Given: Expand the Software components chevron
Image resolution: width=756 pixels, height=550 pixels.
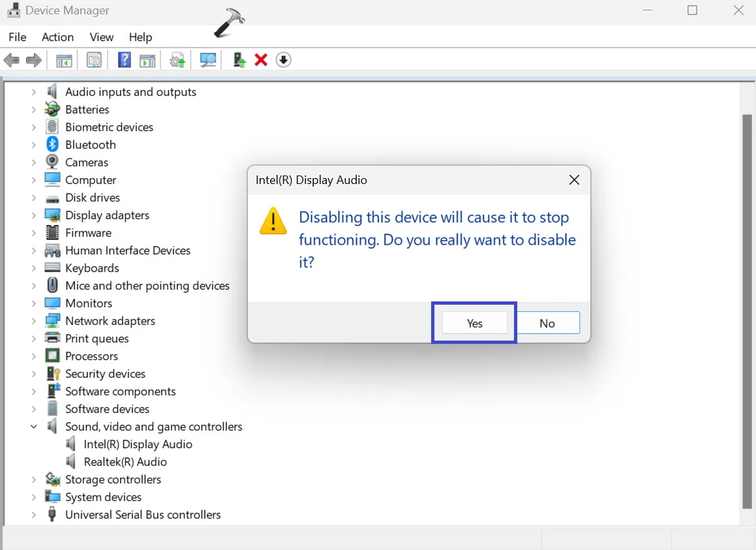Looking at the screenshot, I should click(x=33, y=391).
